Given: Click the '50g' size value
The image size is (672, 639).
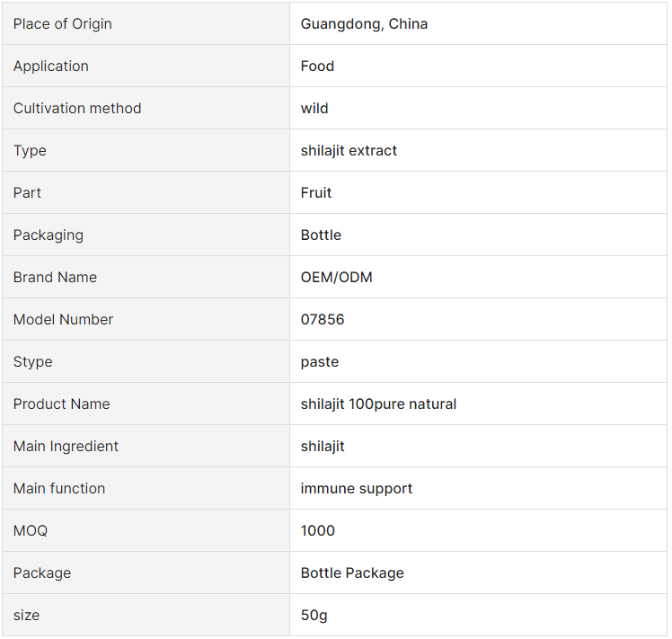Looking at the screenshot, I should pos(314,616).
